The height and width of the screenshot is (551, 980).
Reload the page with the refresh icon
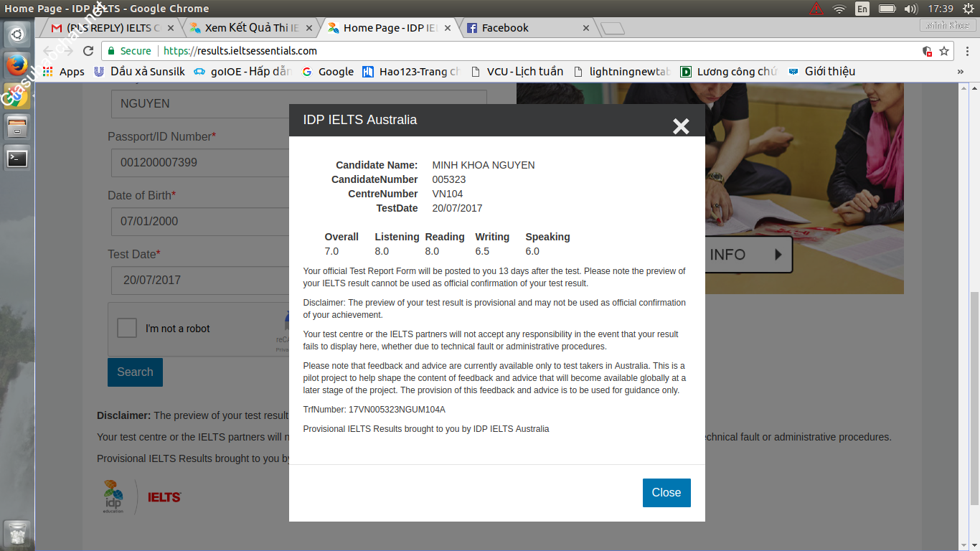[x=88, y=51]
